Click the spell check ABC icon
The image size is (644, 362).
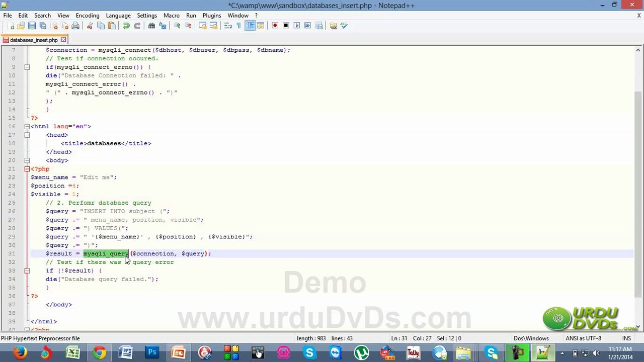(344, 26)
